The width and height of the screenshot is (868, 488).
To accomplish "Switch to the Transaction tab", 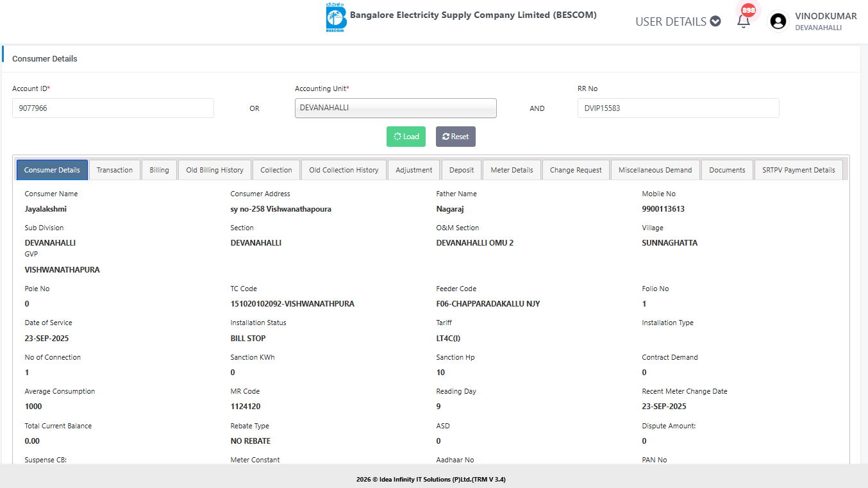I will click(x=115, y=170).
